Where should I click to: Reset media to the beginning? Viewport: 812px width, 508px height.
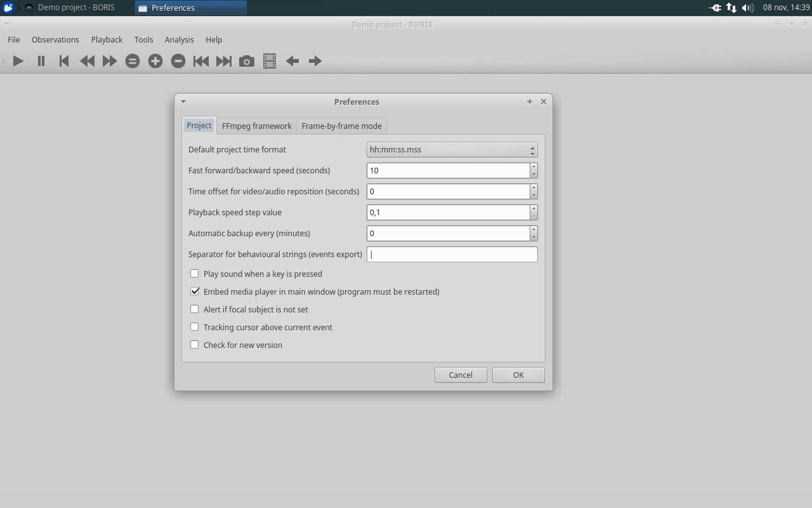pos(64,61)
